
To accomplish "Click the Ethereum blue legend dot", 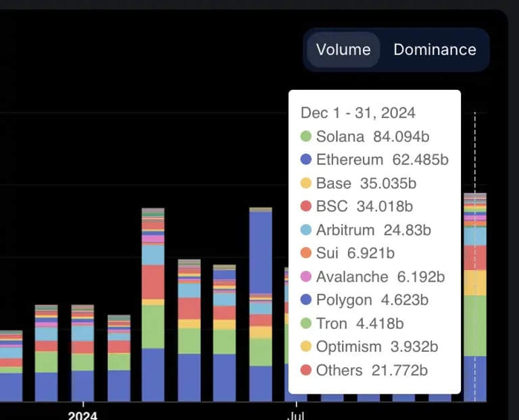I will coord(306,159).
